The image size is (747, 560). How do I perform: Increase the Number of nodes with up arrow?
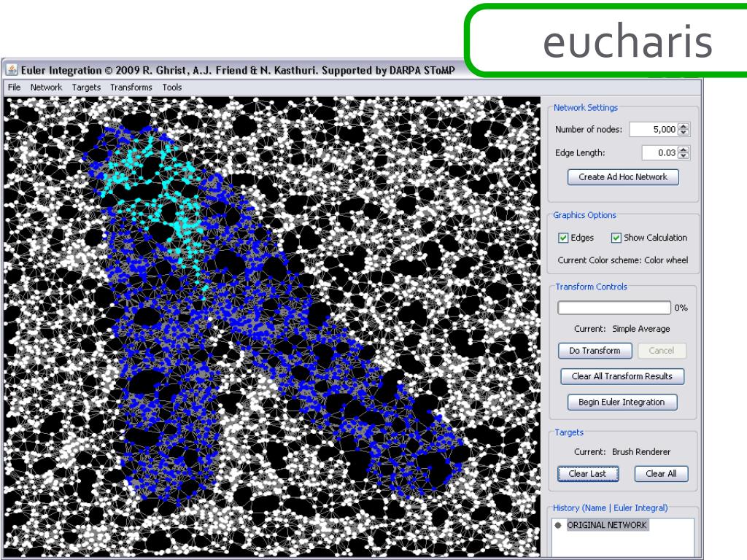pyautogui.click(x=684, y=126)
